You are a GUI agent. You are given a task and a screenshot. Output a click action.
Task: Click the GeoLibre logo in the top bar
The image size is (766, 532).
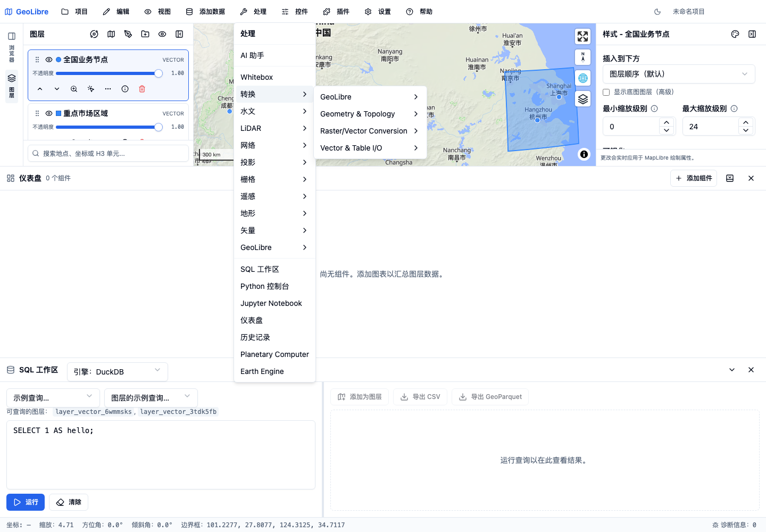tap(27, 12)
